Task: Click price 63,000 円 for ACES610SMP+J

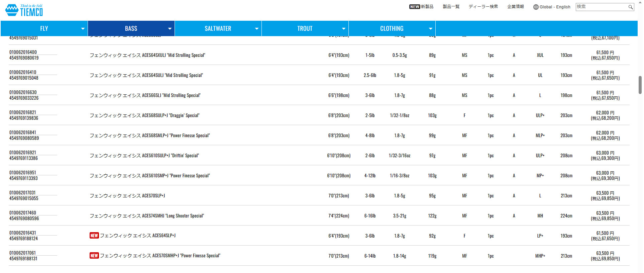Action: [x=605, y=173]
